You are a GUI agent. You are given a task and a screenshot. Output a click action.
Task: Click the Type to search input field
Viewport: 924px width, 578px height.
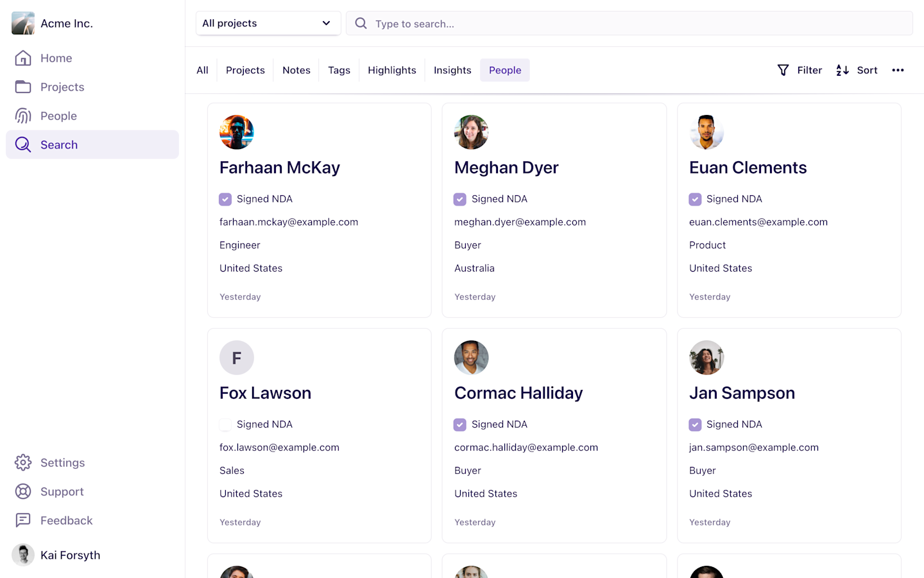629,23
